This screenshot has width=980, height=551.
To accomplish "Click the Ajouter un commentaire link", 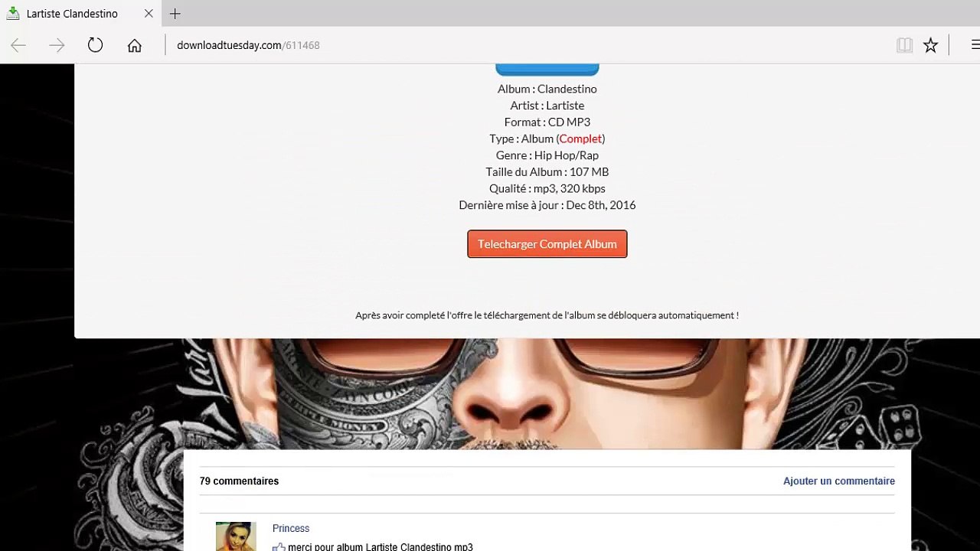I will pyautogui.click(x=839, y=481).
